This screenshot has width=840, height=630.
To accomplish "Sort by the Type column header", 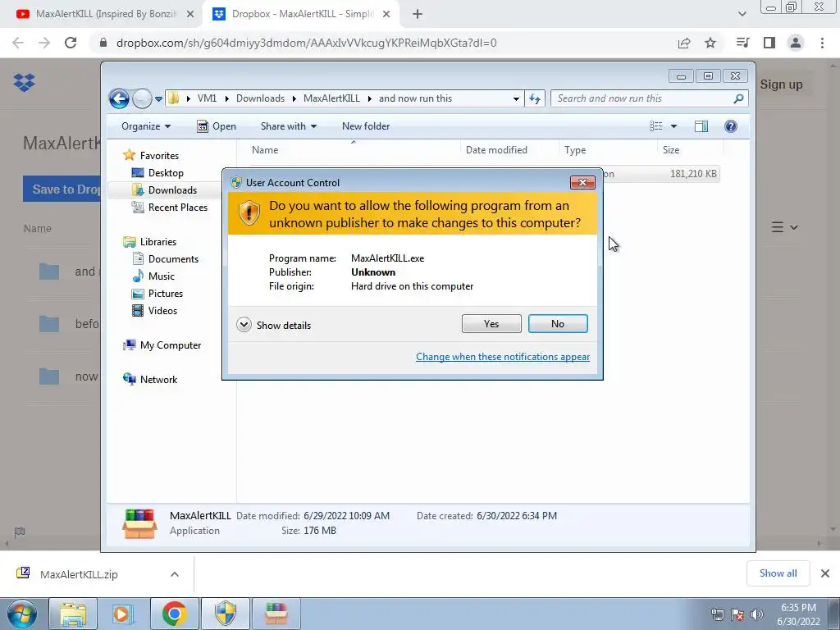I will (608, 150).
